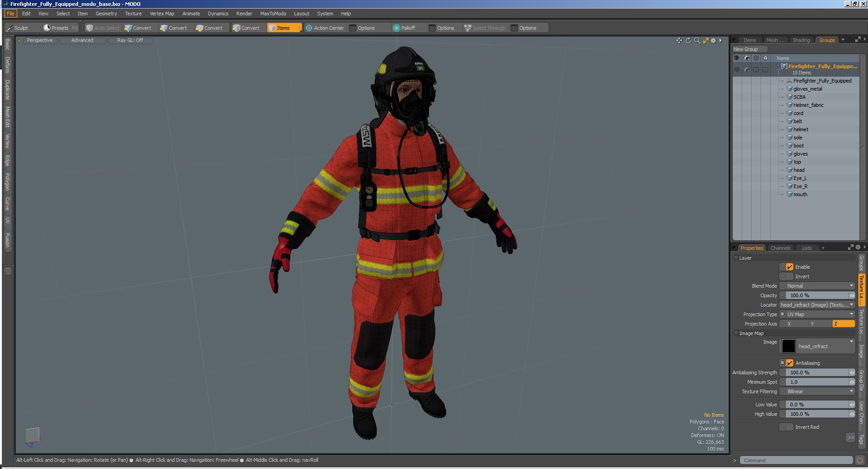Click the viewport pan/move icon
The height and width of the screenshot is (469, 868).
[x=679, y=41]
